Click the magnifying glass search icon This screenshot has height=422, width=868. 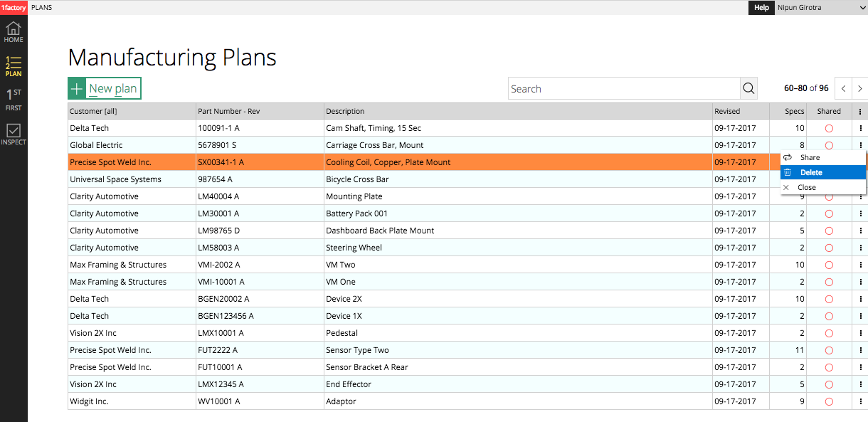coord(748,88)
